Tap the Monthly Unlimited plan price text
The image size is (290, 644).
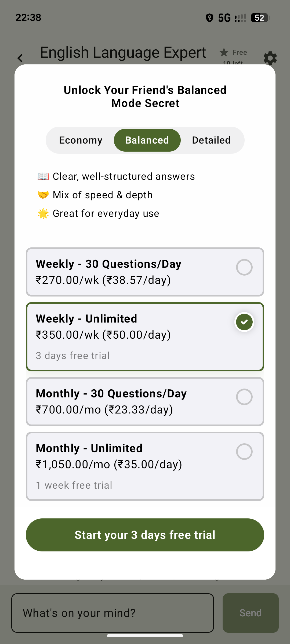pos(109,464)
